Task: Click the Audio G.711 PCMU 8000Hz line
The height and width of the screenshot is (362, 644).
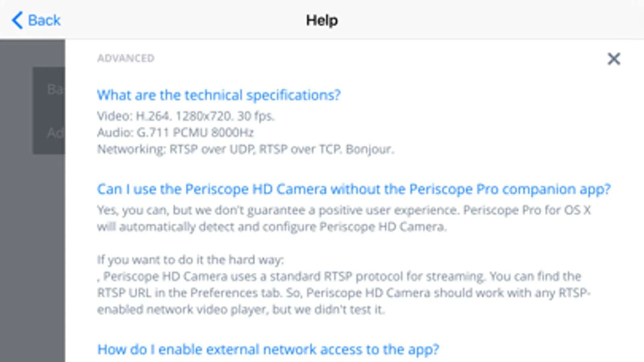Action: pos(175,133)
